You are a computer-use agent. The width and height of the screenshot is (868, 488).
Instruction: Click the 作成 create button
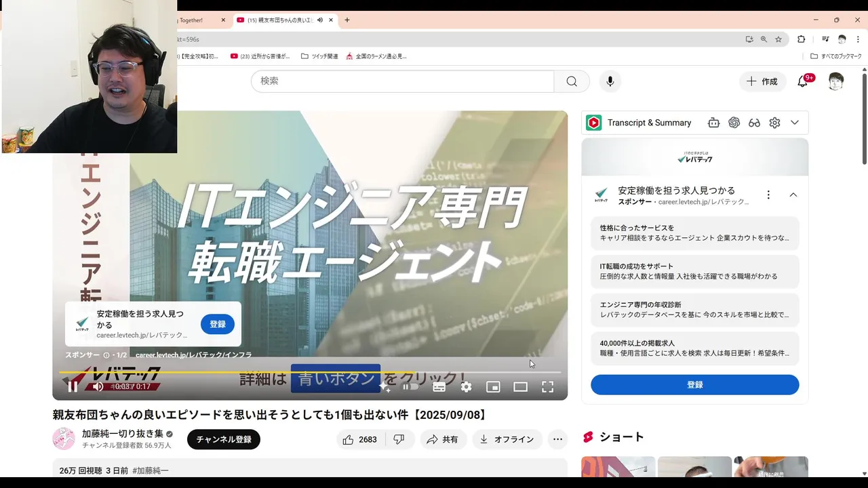[762, 81]
